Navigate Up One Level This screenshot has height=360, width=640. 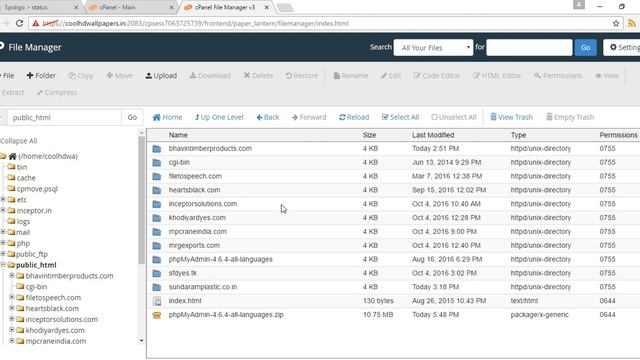[x=219, y=117]
